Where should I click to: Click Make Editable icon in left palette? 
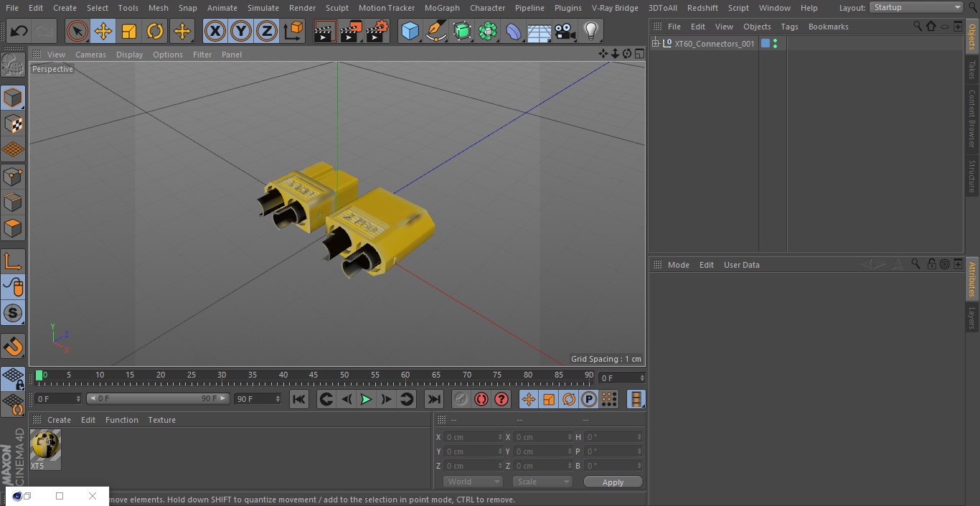(13, 65)
